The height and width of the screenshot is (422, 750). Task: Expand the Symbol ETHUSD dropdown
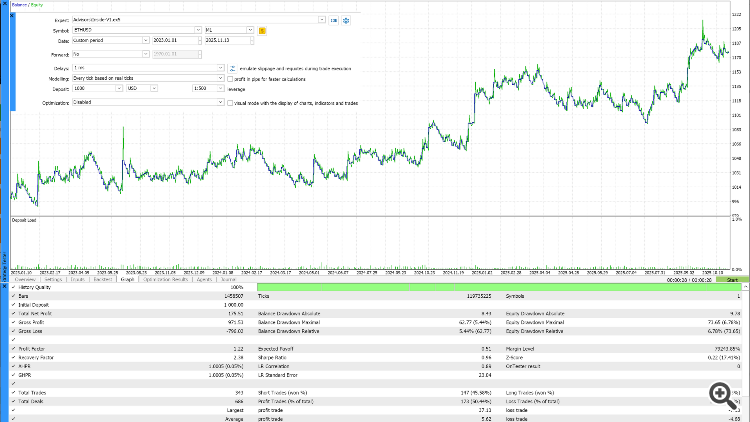(198, 31)
